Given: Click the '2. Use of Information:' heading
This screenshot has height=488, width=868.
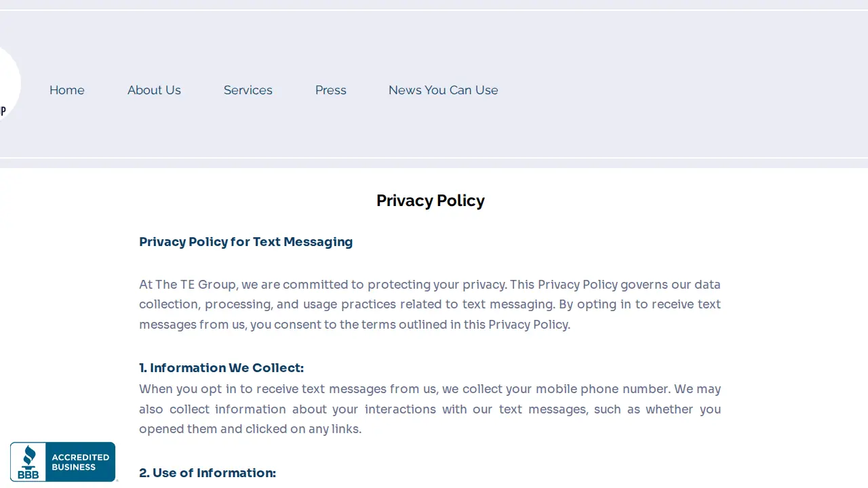Looking at the screenshot, I should [208, 473].
